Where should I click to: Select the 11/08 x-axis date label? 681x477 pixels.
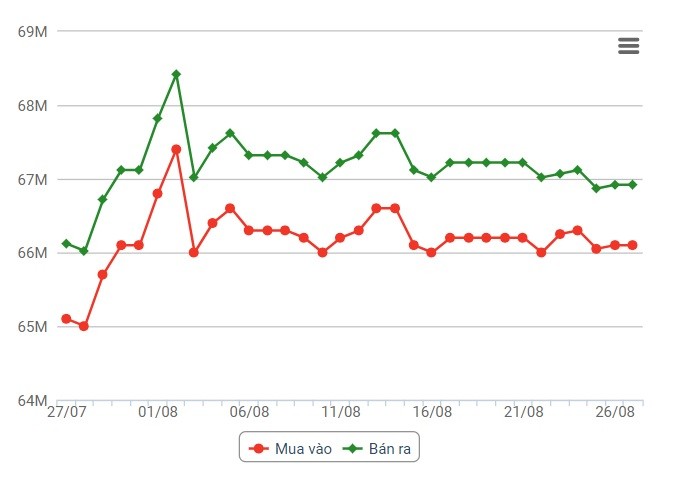[341, 412]
